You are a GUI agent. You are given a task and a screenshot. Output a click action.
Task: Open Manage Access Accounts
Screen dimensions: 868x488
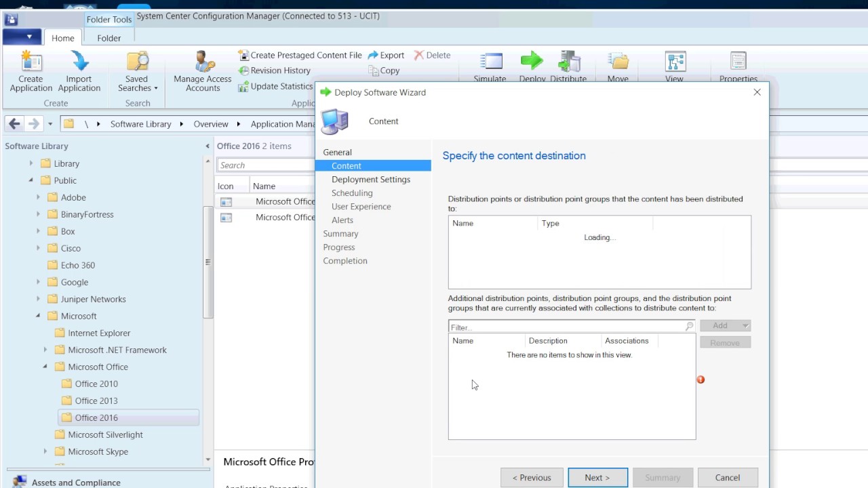coord(203,72)
